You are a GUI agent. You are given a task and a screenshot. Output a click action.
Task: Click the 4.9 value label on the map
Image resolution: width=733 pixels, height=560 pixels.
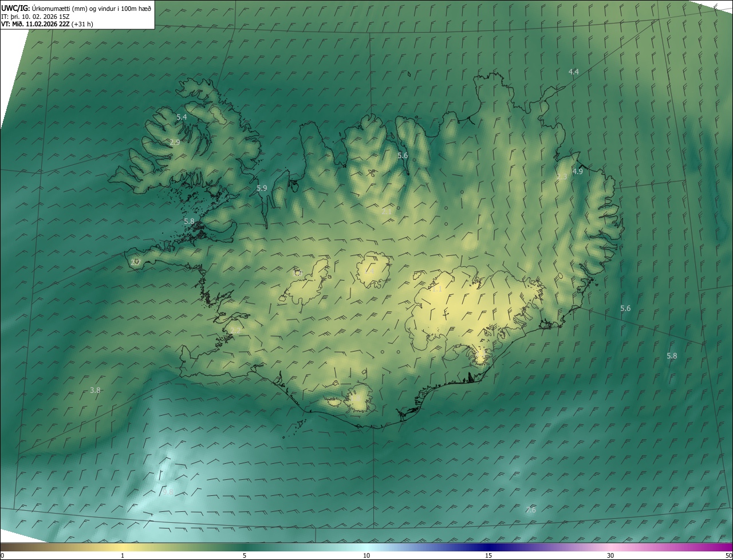[577, 171]
